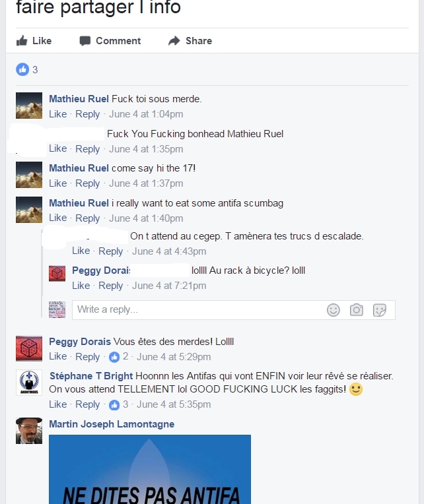Click the Share arrow icon

click(x=174, y=41)
